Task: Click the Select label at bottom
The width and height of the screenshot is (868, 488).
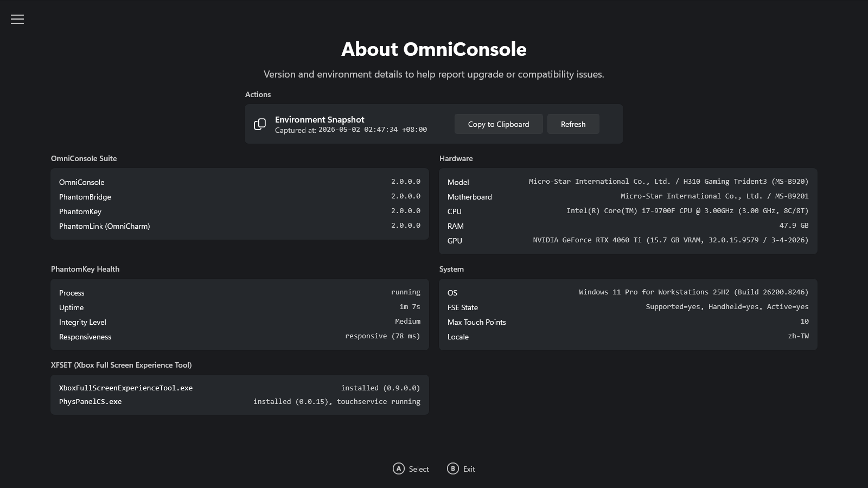Action: pos(419,469)
